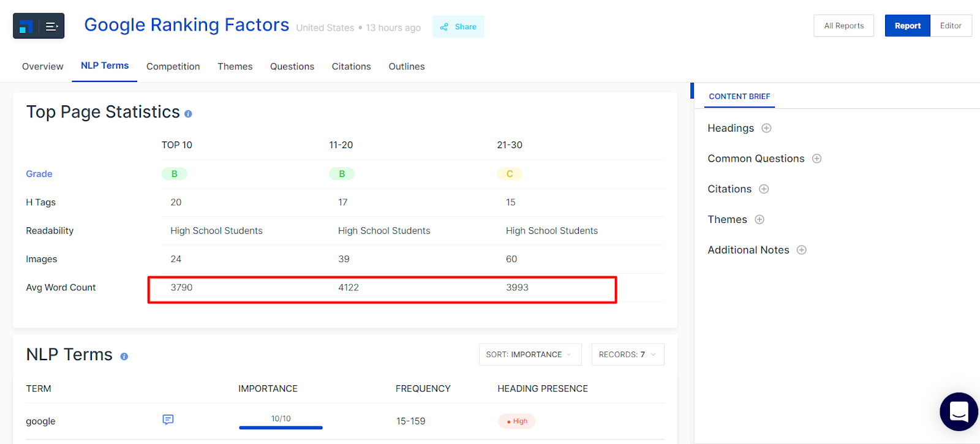Viewport: 980px width, 444px height.
Task: Click the IMPORTANCE column header
Action: point(268,389)
